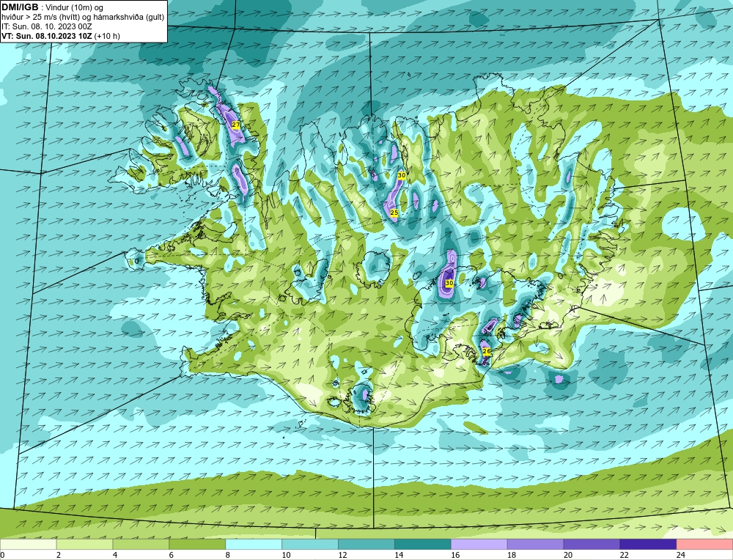Click the 16–18 m/s lavender legend swatch
The image size is (733, 560).
(x=479, y=544)
